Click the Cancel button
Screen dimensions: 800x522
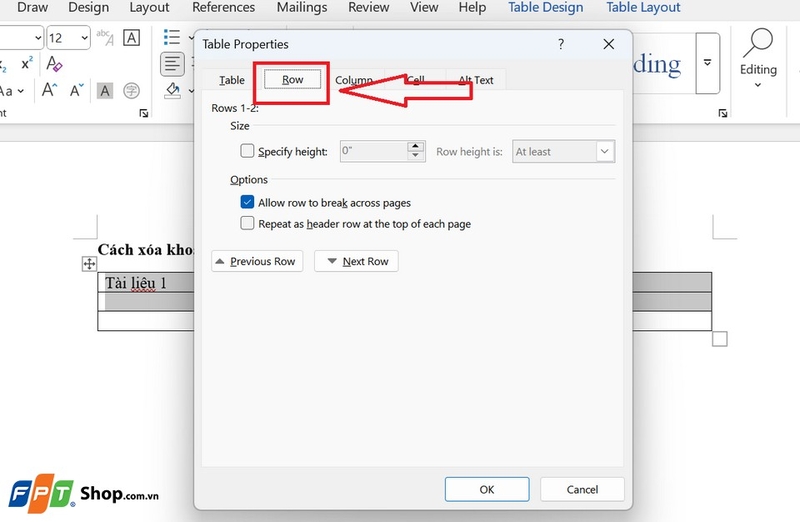(x=582, y=489)
